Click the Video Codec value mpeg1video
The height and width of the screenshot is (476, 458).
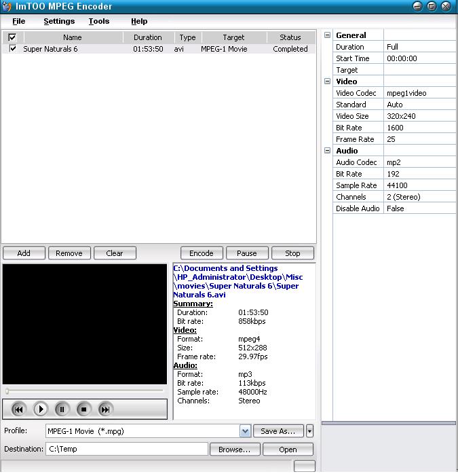click(x=420, y=93)
